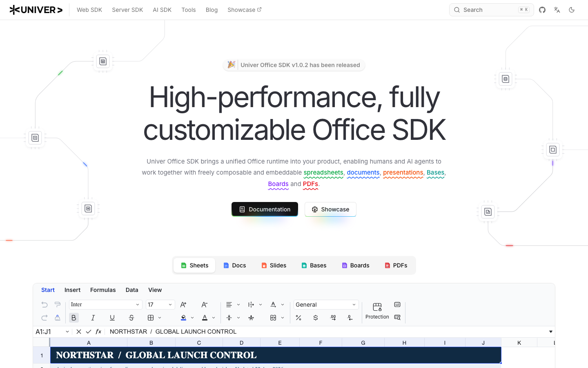588x368 pixels.
Task: Toggle italic formatting
Action: [93, 318]
